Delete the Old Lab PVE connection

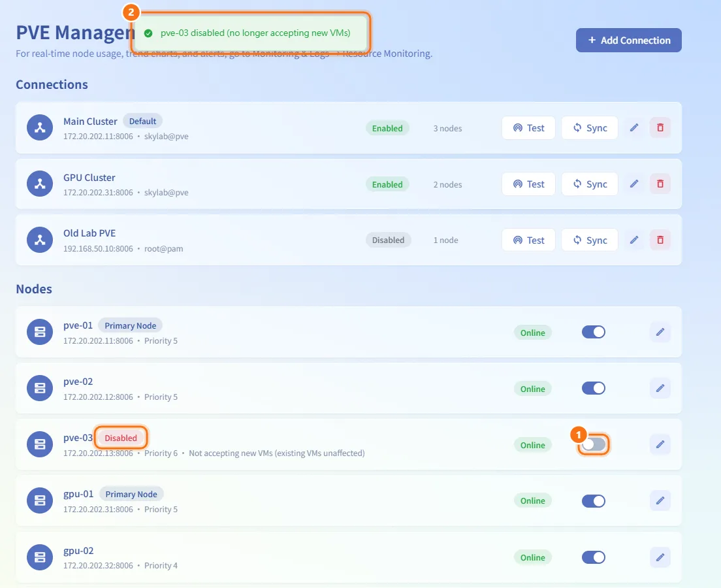pos(660,240)
